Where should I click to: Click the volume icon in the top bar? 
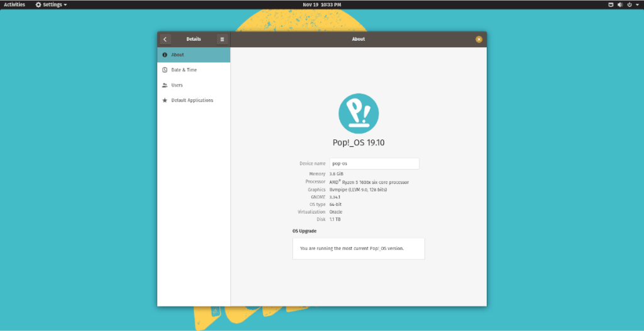[x=620, y=4]
